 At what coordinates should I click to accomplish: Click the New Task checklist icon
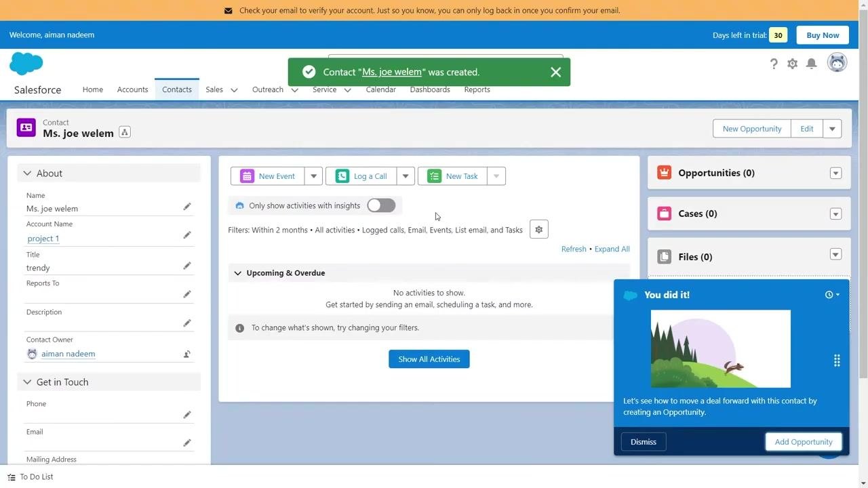coord(434,176)
